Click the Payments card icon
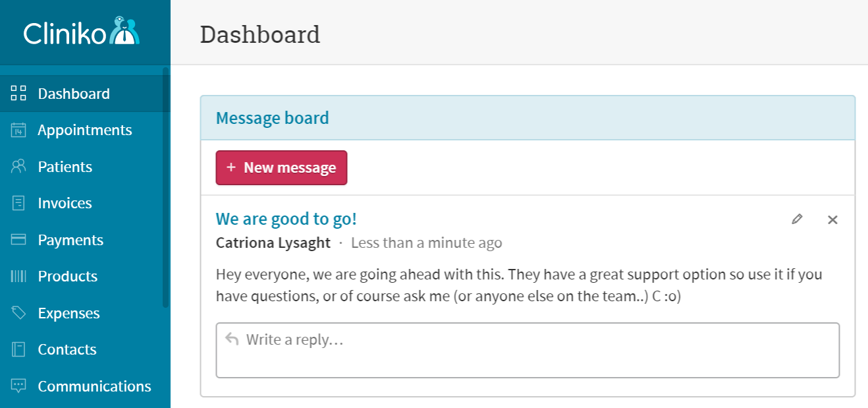The image size is (868, 408). tap(18, 240)
